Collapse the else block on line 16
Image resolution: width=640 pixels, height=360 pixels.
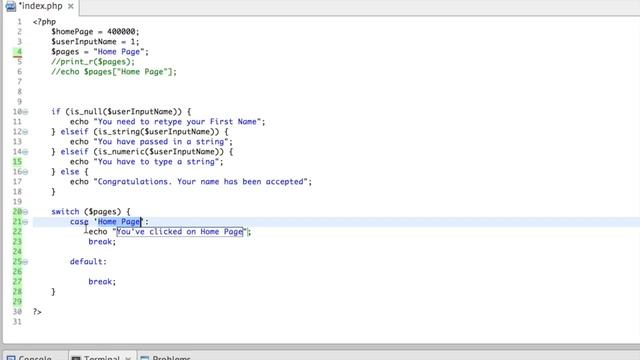pyautogui.click(x=25, y=172)
